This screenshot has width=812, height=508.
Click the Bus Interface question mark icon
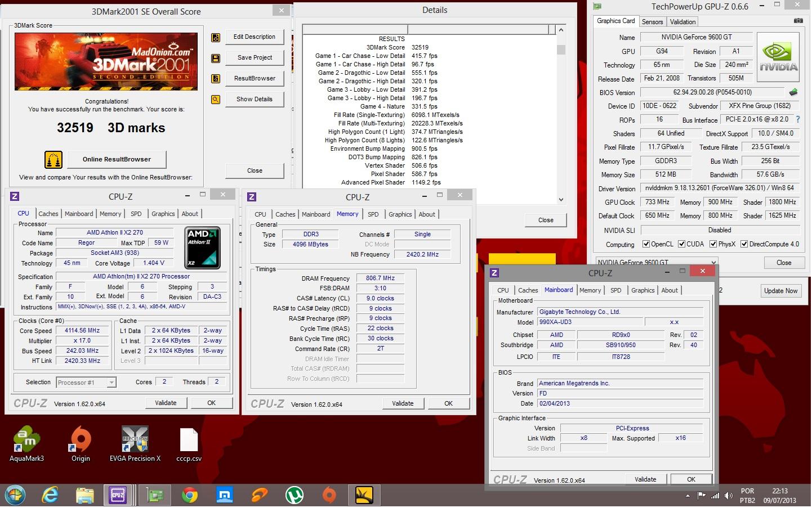point(797,119)
